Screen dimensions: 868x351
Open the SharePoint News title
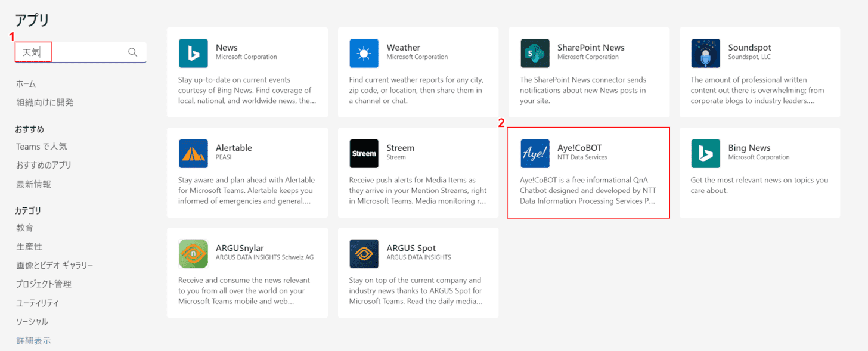[591, 48]
